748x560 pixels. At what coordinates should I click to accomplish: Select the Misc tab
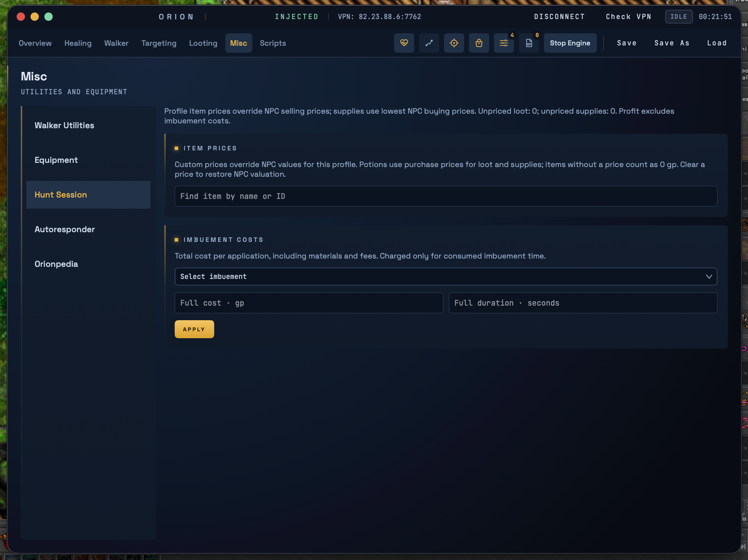(x=238, y=43)
